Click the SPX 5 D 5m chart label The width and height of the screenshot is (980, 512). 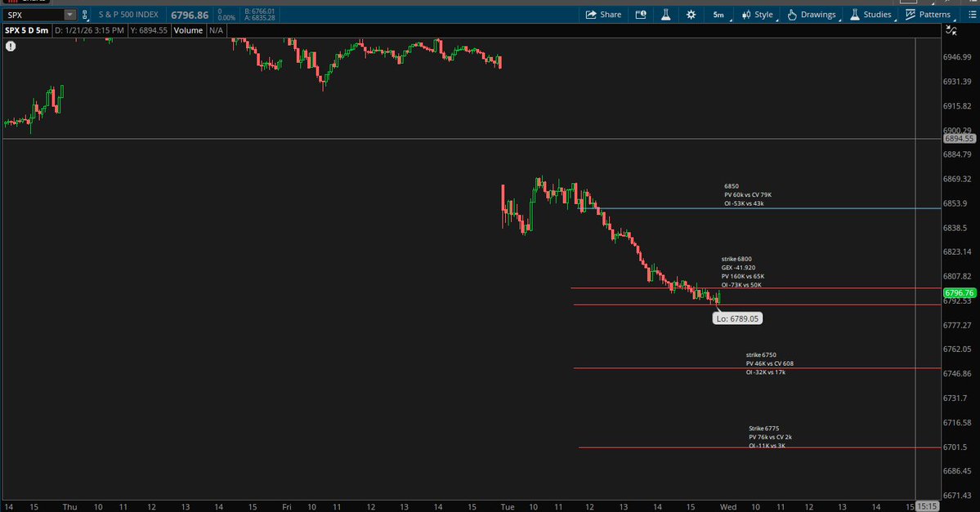tap(25, 30)
